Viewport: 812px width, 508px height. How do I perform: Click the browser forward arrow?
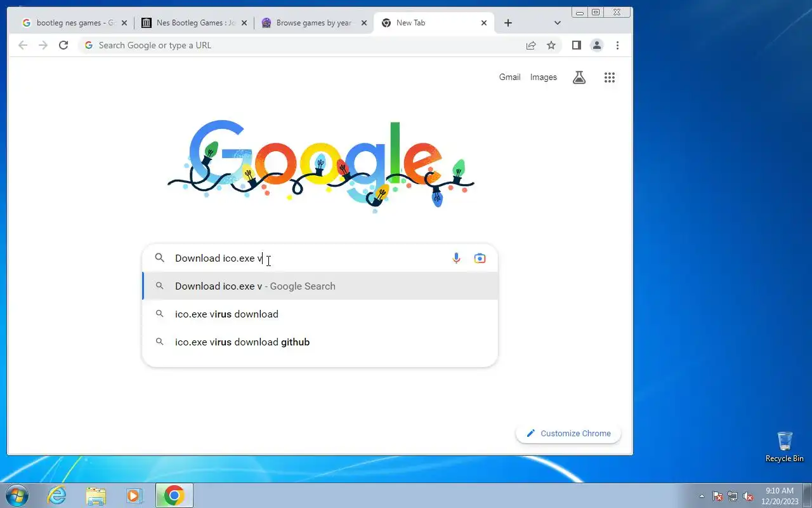point(43,45)
